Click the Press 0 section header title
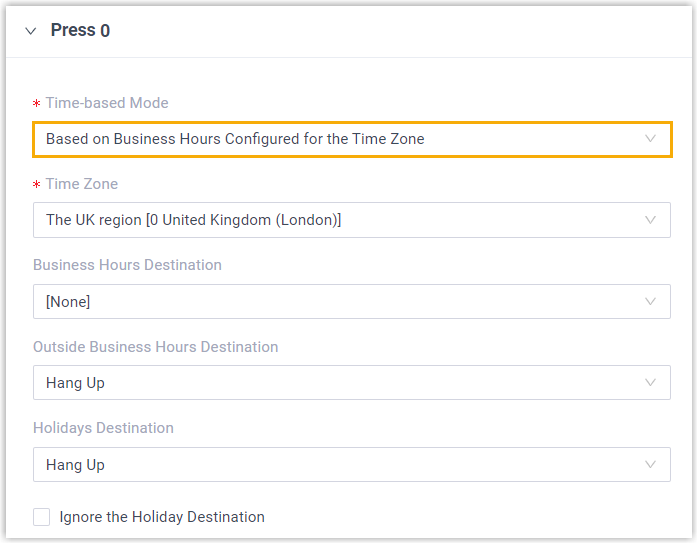This screenshot has height=544, width=698. click(80, 31)
